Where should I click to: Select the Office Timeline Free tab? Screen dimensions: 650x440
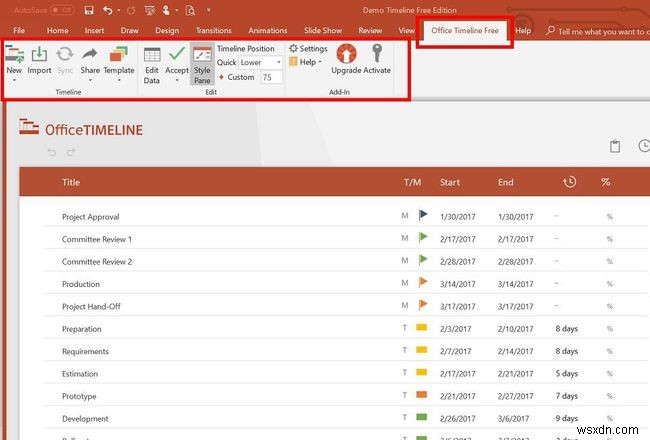coord(465,30)
